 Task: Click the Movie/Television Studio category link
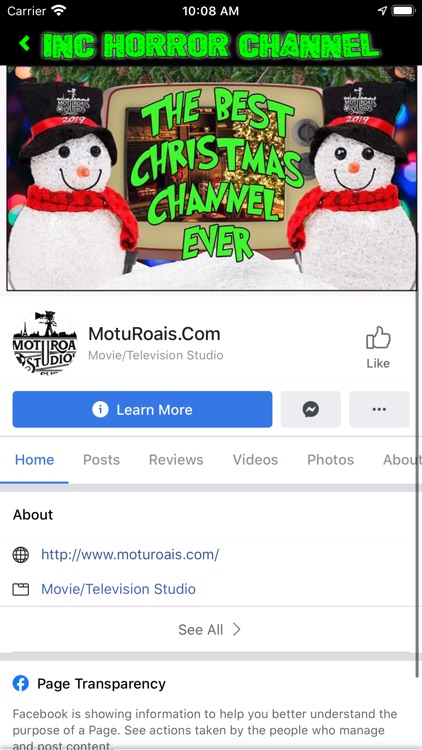pyautogui.click(x=119, y=589)
